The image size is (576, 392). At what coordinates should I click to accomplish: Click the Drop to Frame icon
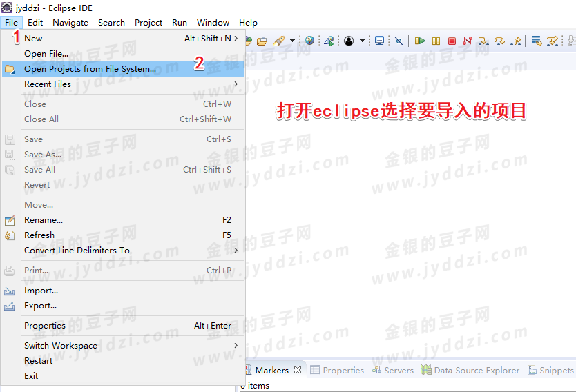coord(537,41)
